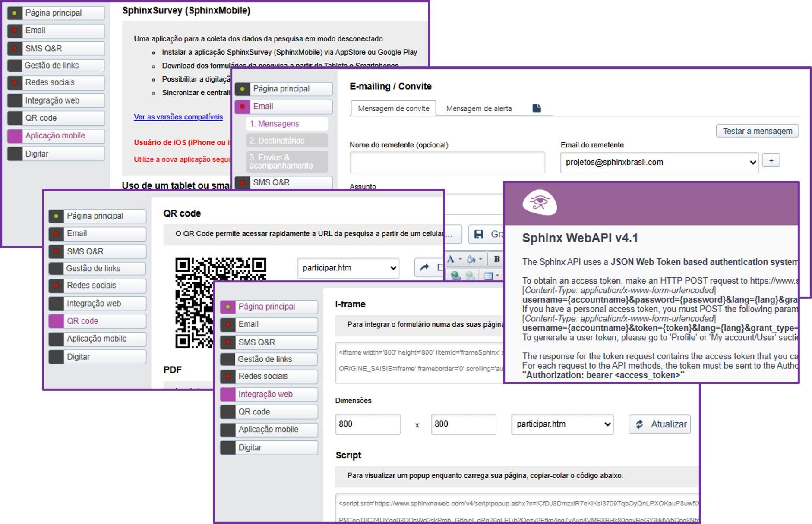The height and width of the screenshot is (524, 812).
Task: Click the insert table grid icon
Action: [x=488, y=276]
